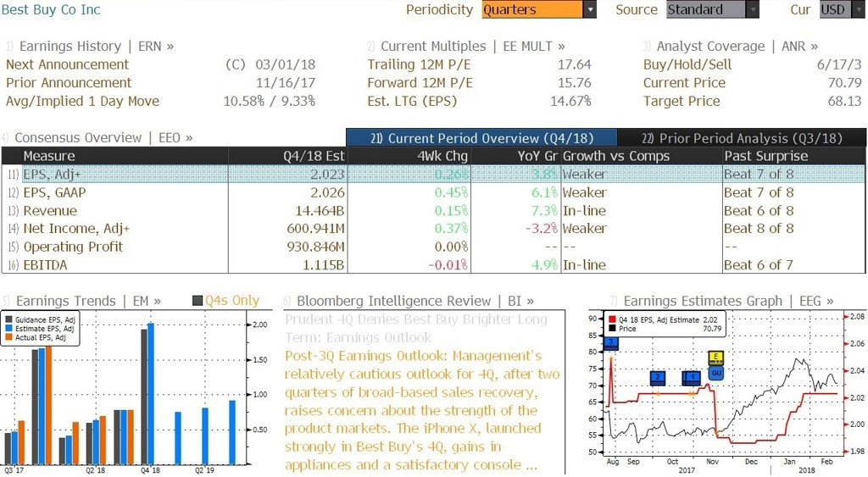Viewport: 868px width, 477px height.
Task: Click the Operating Profit estimate 930.846M
Action: 315,247
